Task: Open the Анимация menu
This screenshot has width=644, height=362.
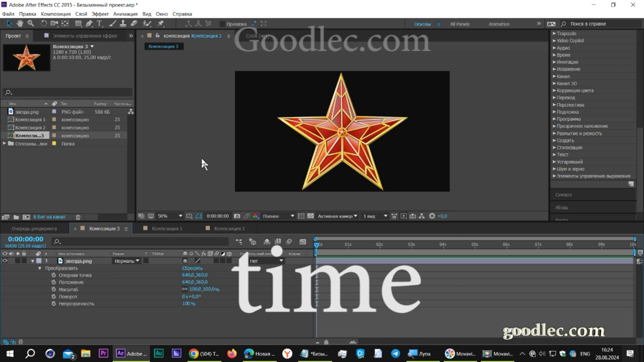Action: 125,14
